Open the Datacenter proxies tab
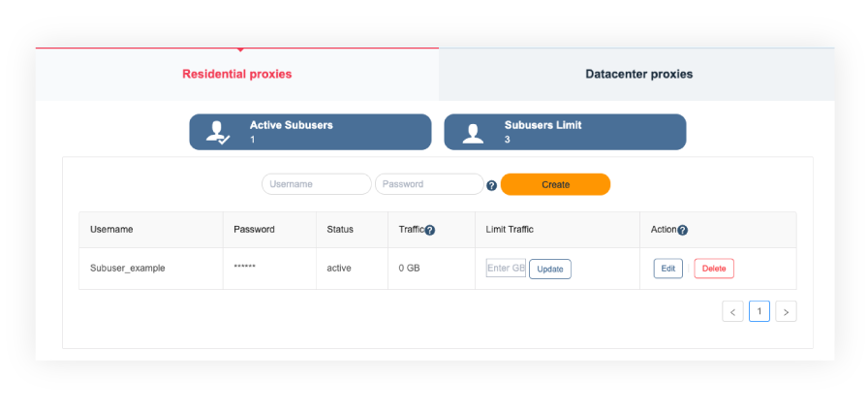This screenshot has height=414, width=868. (x=638, y=74)
